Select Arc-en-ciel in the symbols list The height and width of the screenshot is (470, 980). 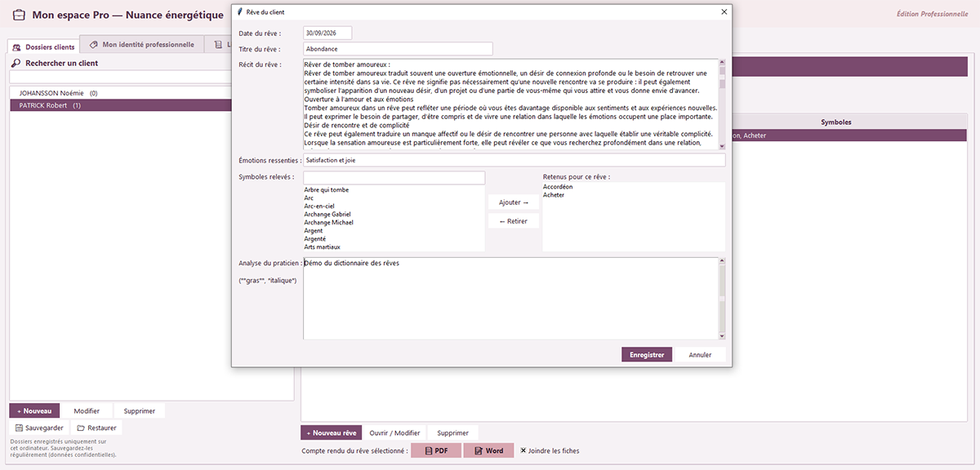point(319,206)
